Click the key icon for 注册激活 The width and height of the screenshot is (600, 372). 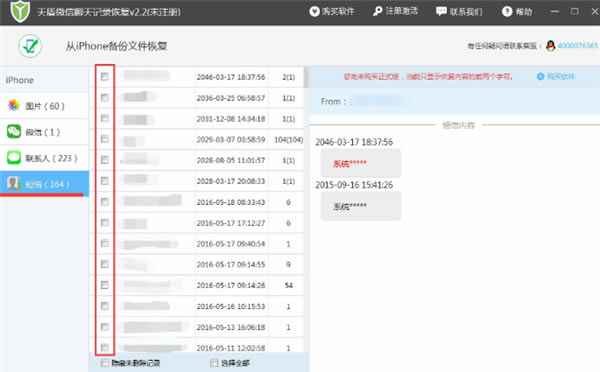378,11
